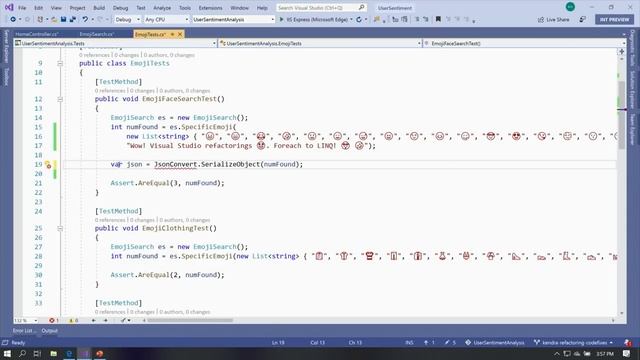
Task: Toggle a bookmark with the bookmark icon
Action: point(438,19)
